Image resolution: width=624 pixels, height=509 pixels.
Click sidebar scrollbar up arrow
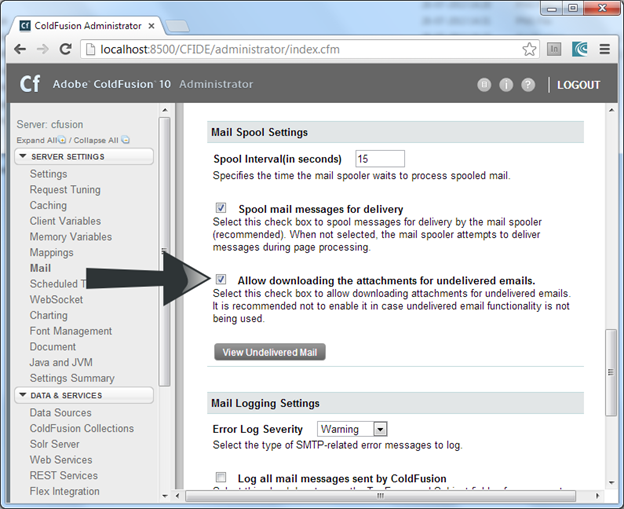click(165, 110)
